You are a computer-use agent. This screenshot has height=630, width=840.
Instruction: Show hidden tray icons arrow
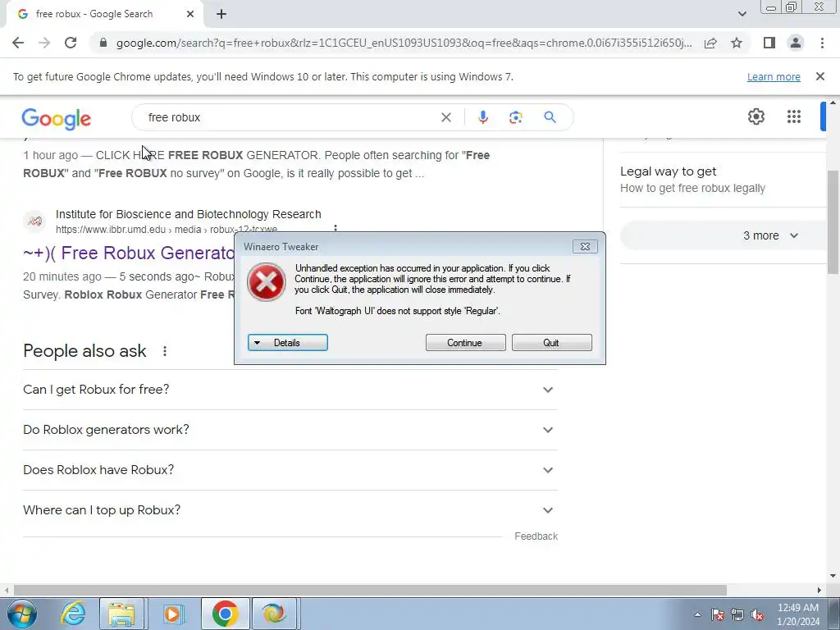click(697, 614)
